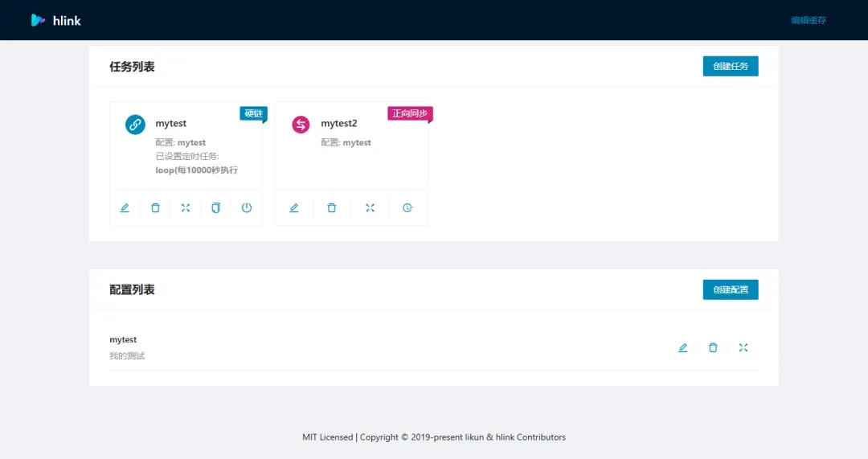868x459 pixels.
Task: Open schedule clock icon on mytest2 task
Action: click(x=407, y=207)
